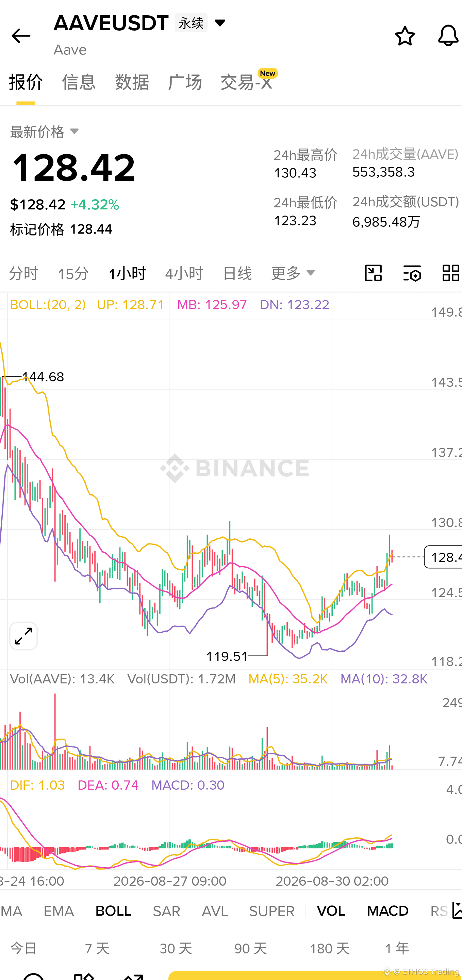
Task: Tap the MA(5): 35.2K volume label
Action: (288, 679)
